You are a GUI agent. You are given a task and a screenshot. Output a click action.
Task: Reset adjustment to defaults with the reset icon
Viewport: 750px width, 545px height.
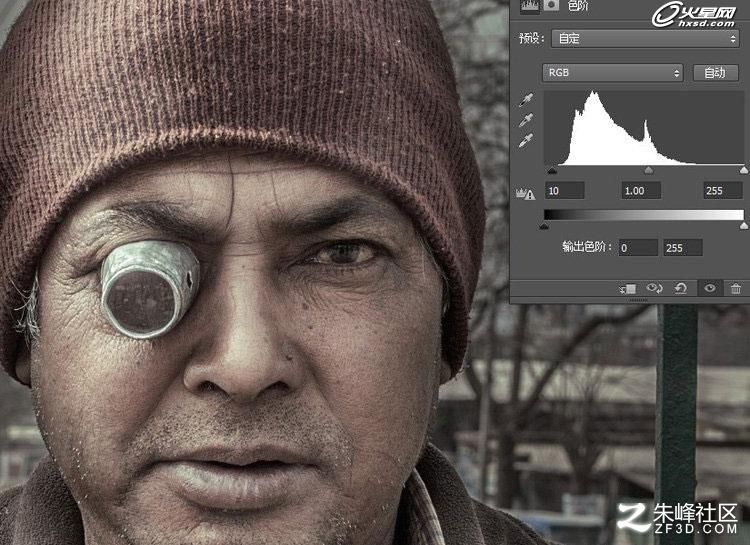click(x=680, y=288)
